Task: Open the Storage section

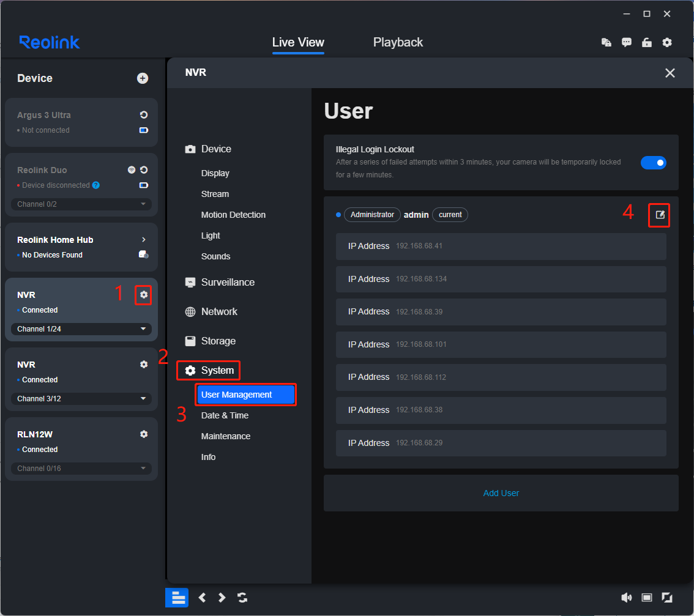Action: [211, 341]
